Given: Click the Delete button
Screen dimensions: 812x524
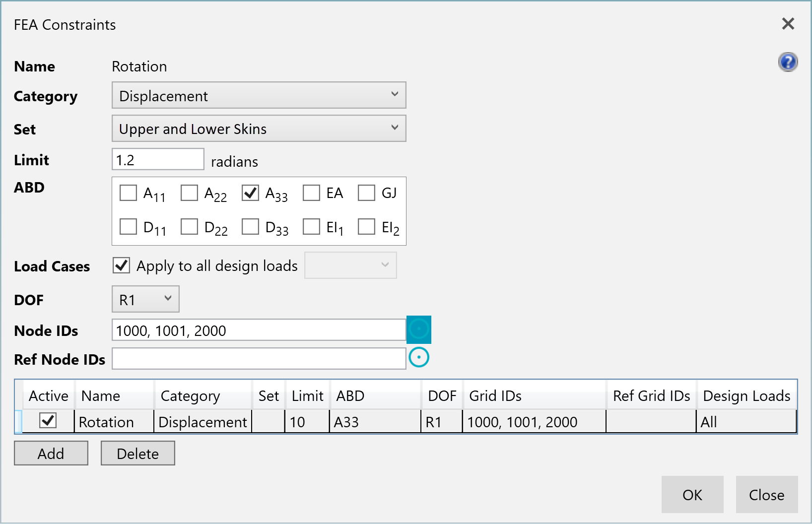Looking at the screenshot, I should (138, 453).
